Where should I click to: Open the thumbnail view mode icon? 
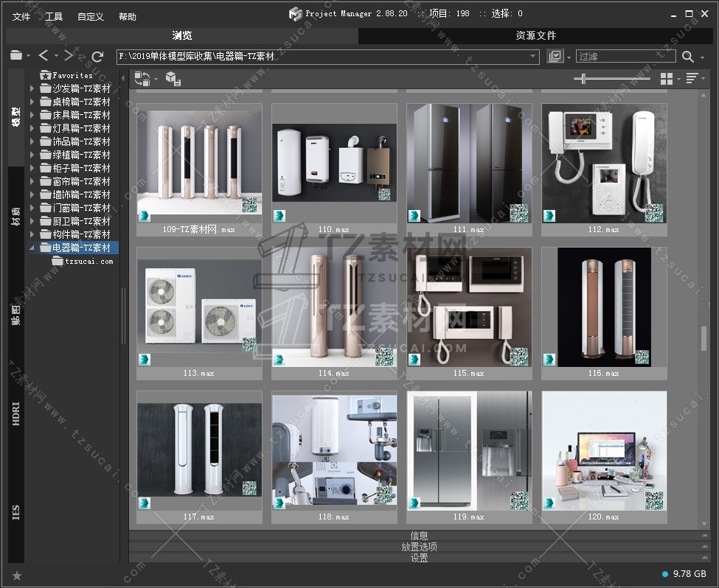tap(666, 79)
